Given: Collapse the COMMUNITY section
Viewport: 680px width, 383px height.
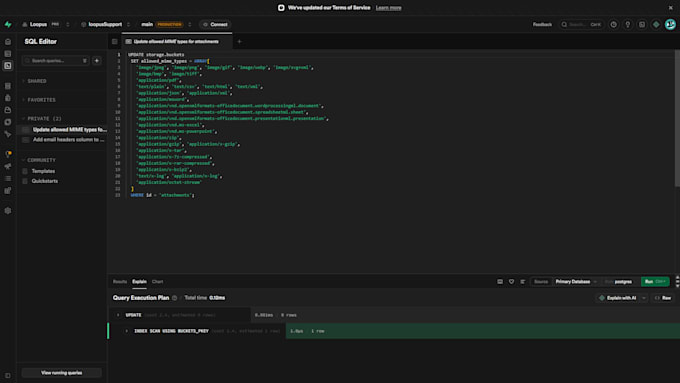Looking at the screenshot, I should [41, 160].
